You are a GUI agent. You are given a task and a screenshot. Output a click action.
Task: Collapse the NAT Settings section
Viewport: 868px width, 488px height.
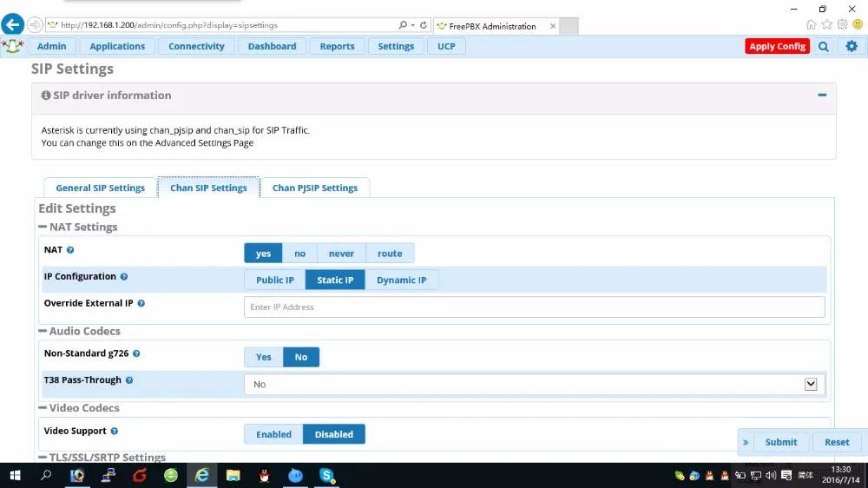tap(43, 227)
